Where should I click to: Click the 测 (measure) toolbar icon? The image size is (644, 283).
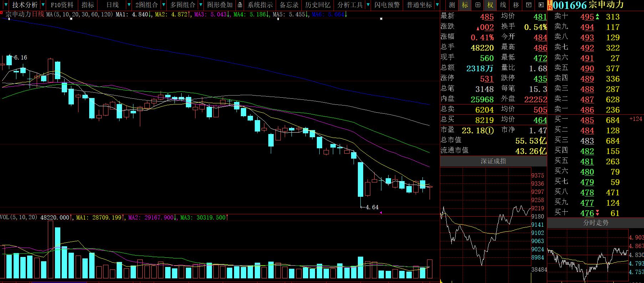(x=452, y=5)
